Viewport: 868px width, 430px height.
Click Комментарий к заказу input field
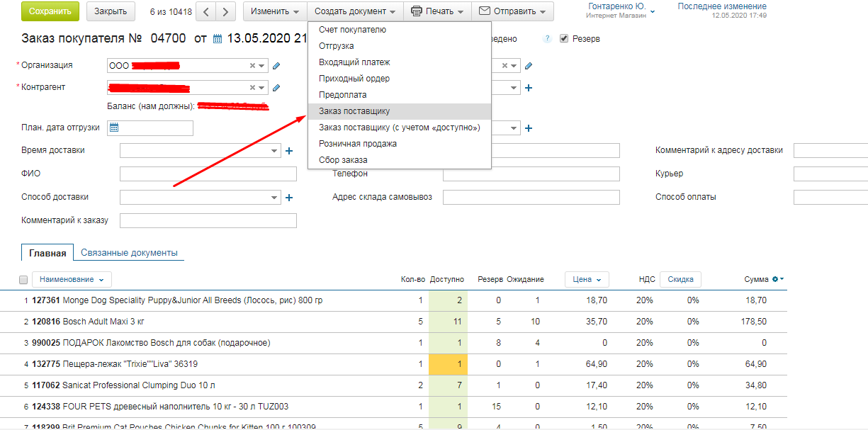208,221
